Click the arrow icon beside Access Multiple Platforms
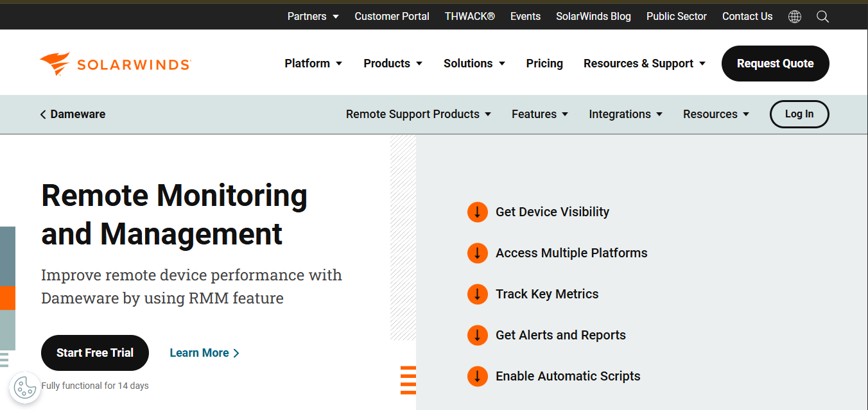The height and width of the screenshot is (410, 868). coord(477,253)
